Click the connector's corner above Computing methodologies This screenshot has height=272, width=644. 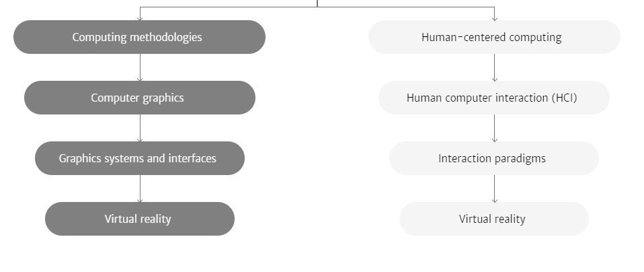point(140,7)
